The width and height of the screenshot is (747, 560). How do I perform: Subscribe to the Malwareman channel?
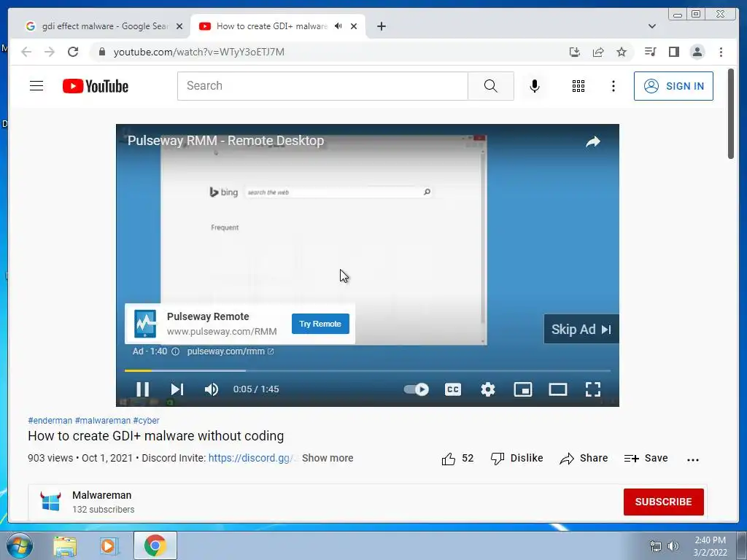(x=663, y=502)
